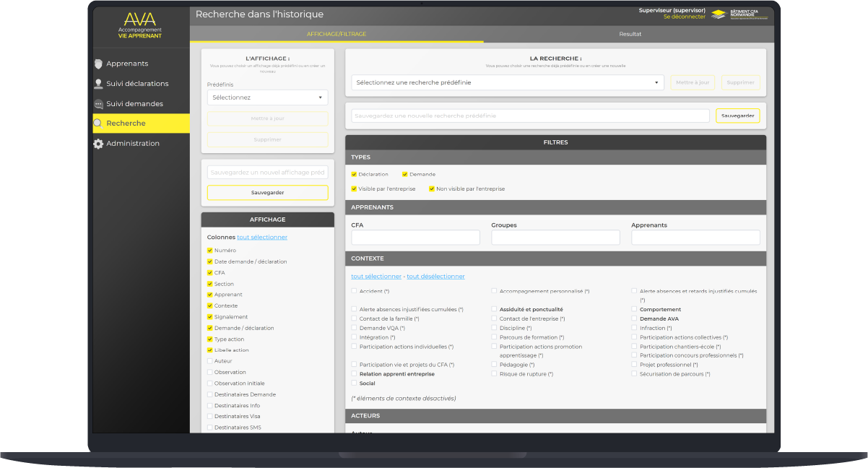Click Sauvegarder next to new search field

(738, 116)
